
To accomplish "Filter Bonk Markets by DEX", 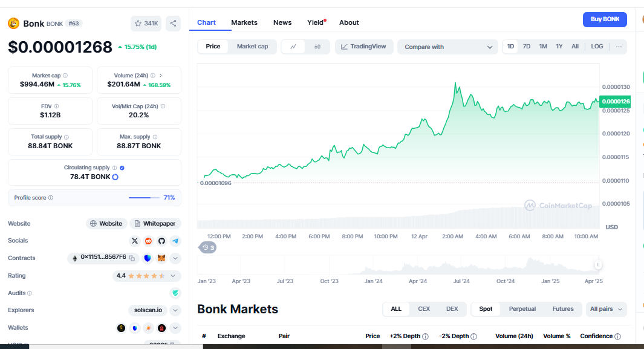I will [452, 309].
